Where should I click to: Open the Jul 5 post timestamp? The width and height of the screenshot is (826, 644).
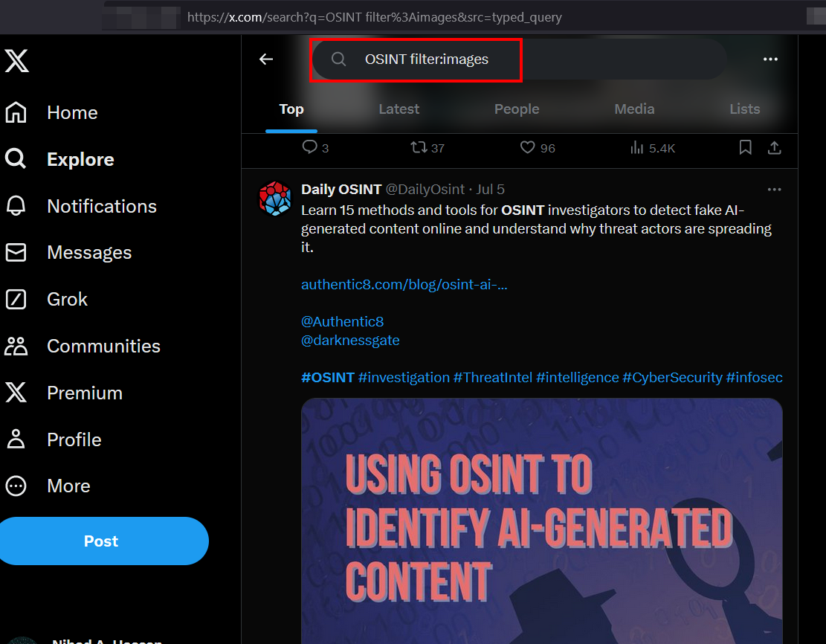[490, 189]
